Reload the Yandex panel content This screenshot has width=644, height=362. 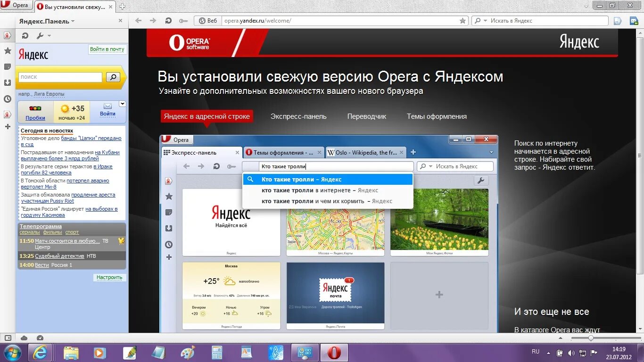[x=25, y=35]
